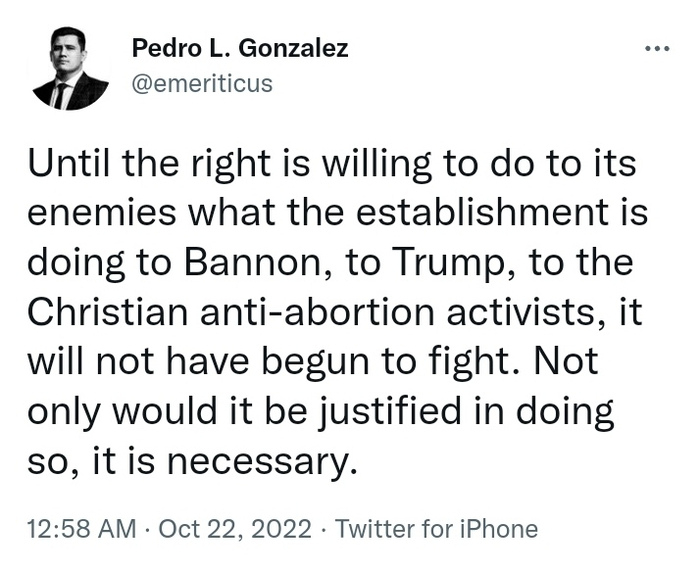Visit the @emeriticus handle link
Screen dimensions: 700x572
coord(201,83)
